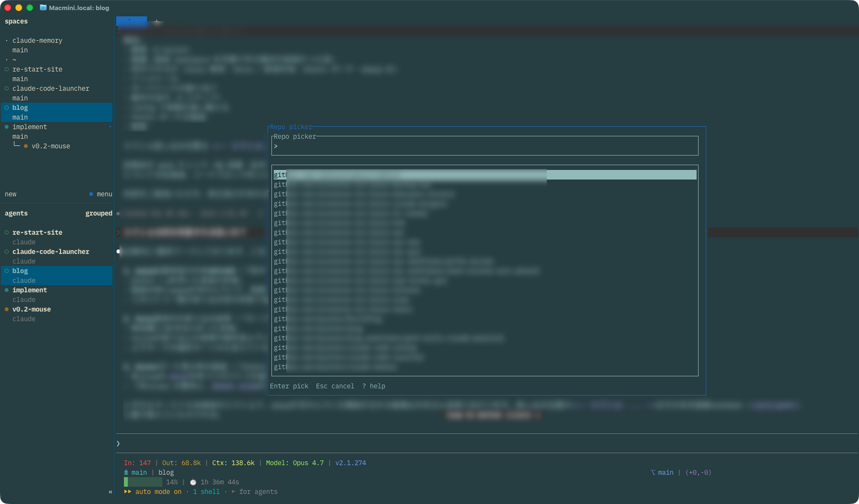Select the implement agent
The height and width of the screenshot is (504, 859).
pyautogui.click(x=29, y=290)
